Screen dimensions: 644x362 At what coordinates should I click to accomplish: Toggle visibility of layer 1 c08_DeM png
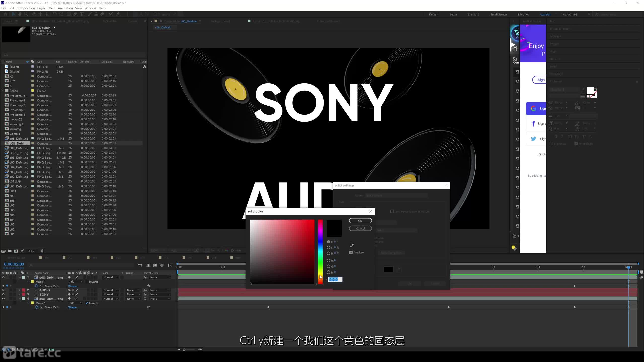pos(3,277)
